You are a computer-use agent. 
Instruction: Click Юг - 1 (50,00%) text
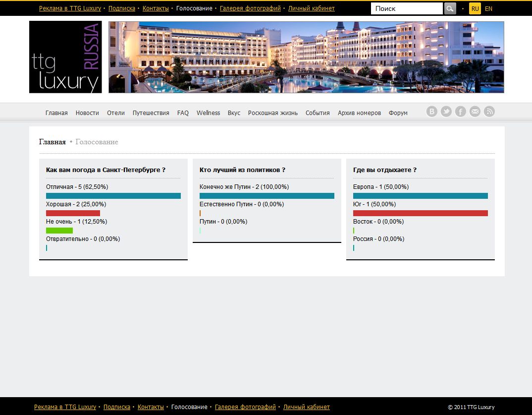pos(374,204)
